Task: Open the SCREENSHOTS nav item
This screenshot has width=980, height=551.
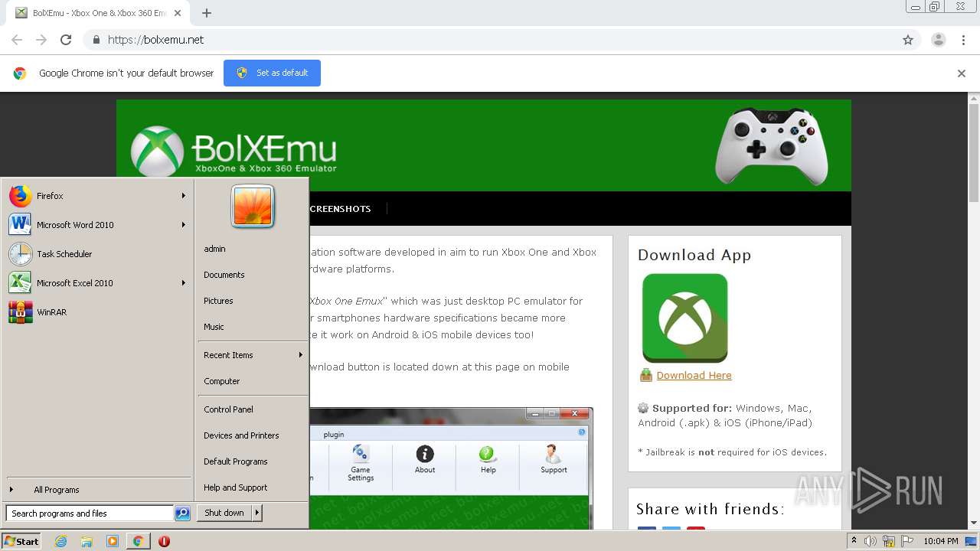Action: point(341,209)
